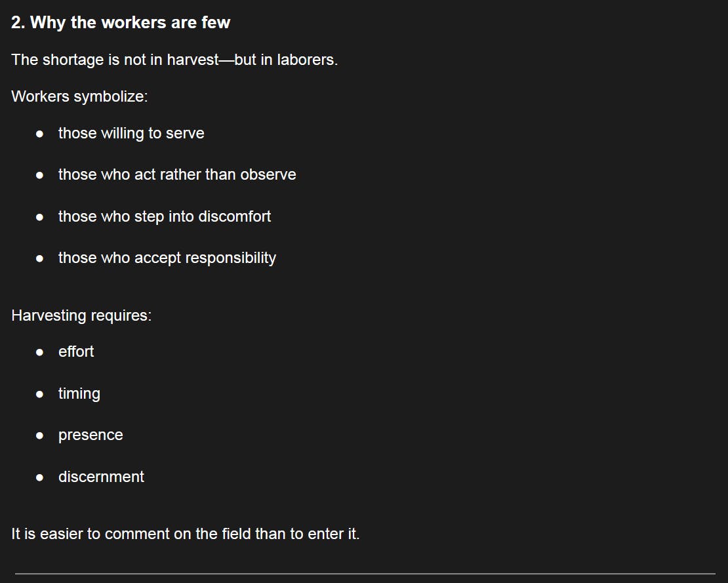Select the bullet 'those willing to serve'
This screenshot has height=583, width=728.
(x=131, y=134)
